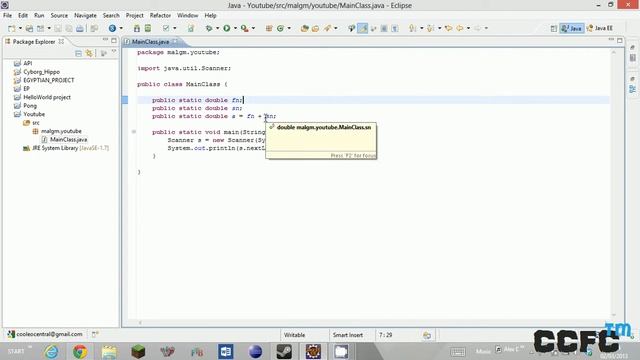
Task: Maximize the Package Explorer panel
Action: click(114, 40)
